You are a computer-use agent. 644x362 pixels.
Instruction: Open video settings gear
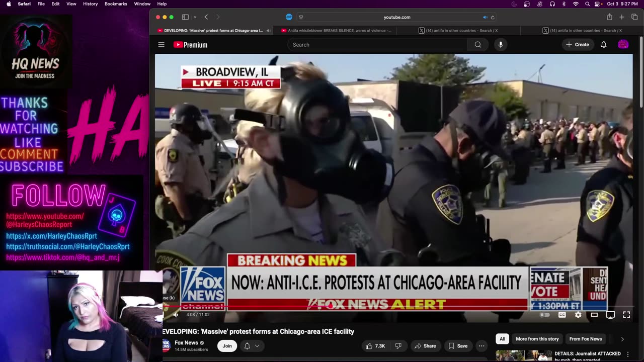tap(578, 315)
